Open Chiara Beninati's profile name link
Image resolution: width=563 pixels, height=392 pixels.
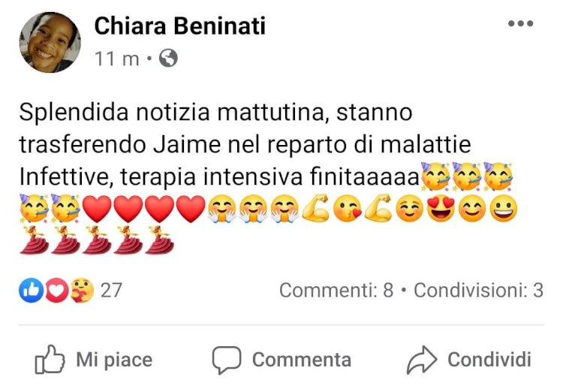179,26
